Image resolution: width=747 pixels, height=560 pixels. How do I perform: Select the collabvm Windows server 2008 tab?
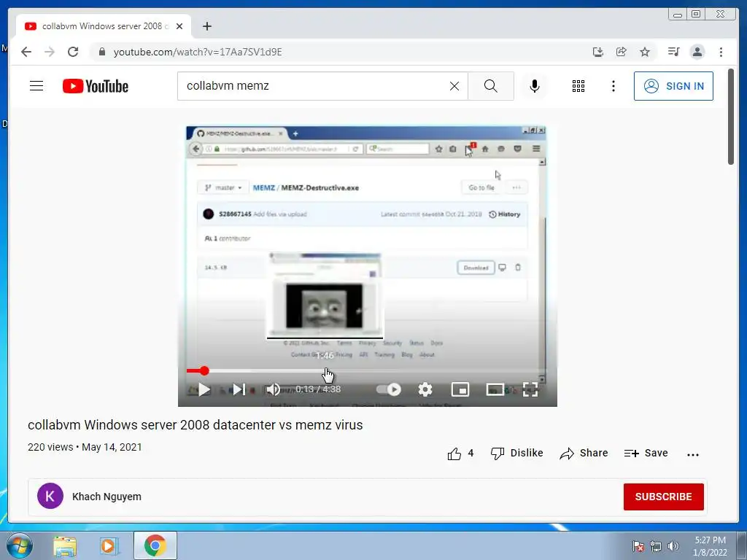[104, 26]
